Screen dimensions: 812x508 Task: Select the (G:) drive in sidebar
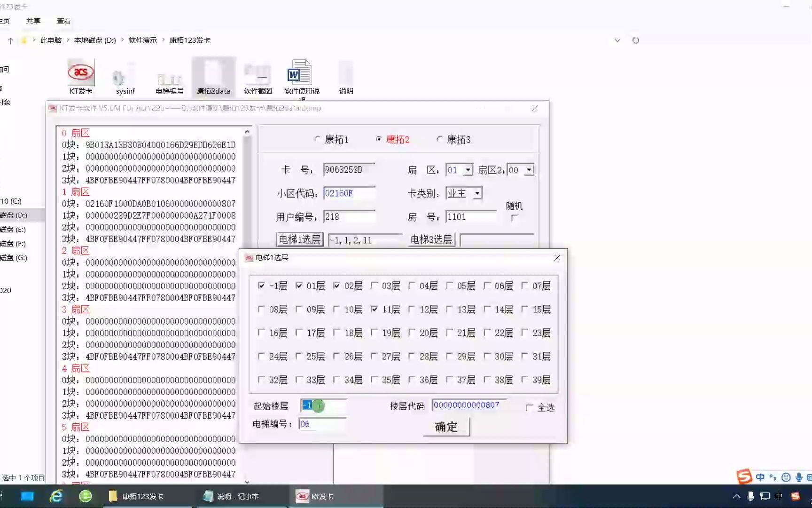click(14, 258)
